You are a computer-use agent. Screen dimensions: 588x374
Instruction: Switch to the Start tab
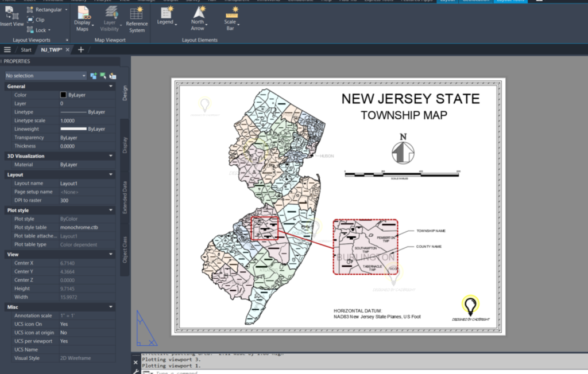[x=26, y=50]
